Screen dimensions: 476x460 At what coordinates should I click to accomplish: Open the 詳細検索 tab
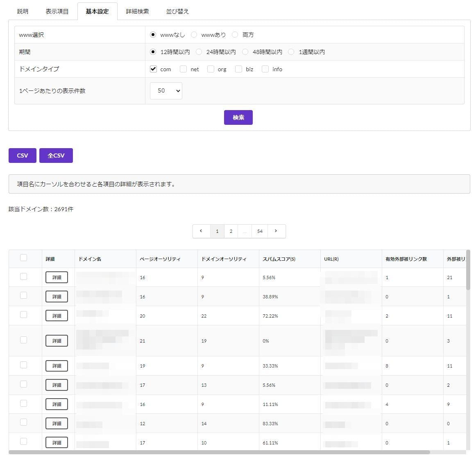coord(138,11)
